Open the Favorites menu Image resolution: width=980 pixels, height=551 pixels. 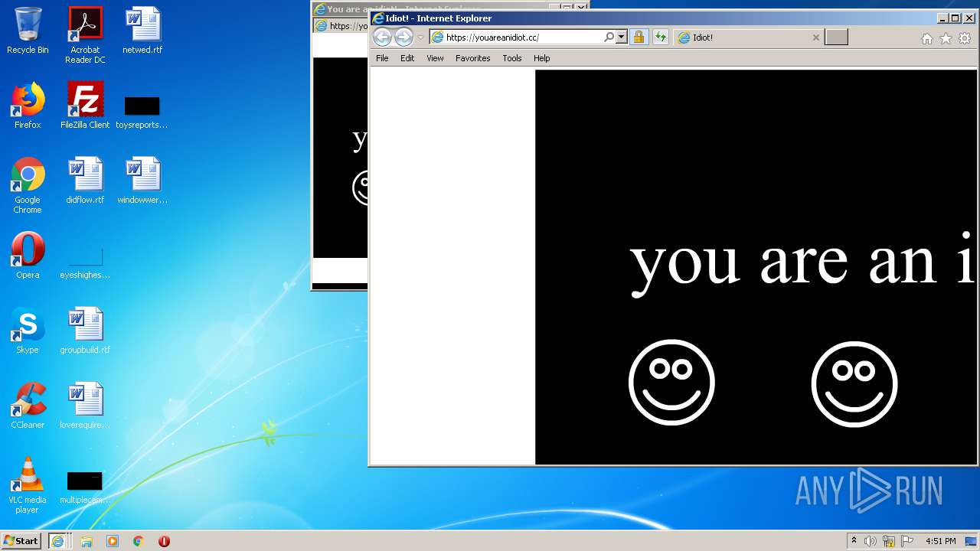pyautogui.click(x=472, y=58)
